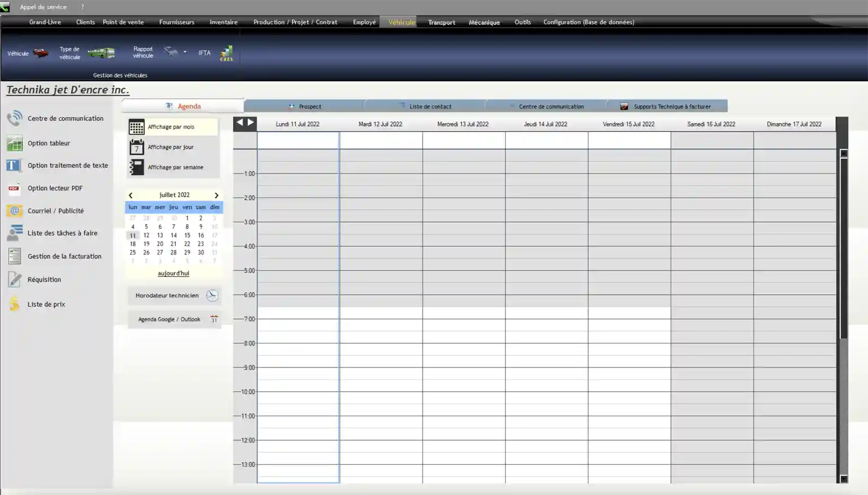Image resolution: width=868 pixels, height=495 pixels.
Task: Click the aujourd'hui link
Action: click(x=174, y=274)
